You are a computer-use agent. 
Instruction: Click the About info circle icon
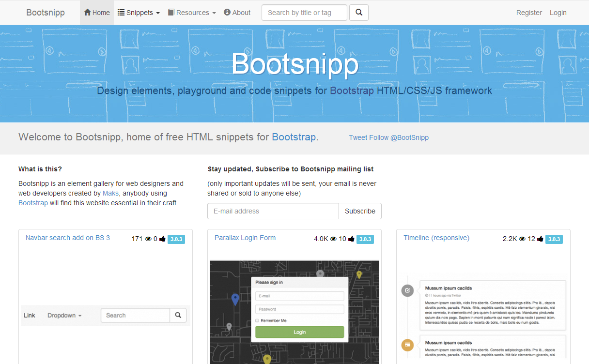pyautogui.click(x=227, y=13)
